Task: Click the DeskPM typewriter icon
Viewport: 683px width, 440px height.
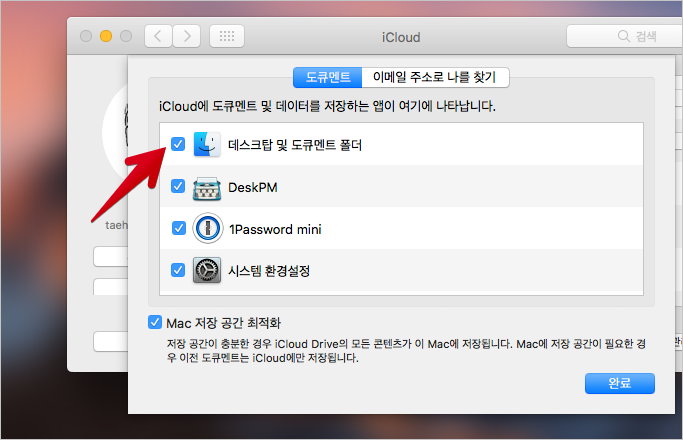Action: tap(207, 188)
